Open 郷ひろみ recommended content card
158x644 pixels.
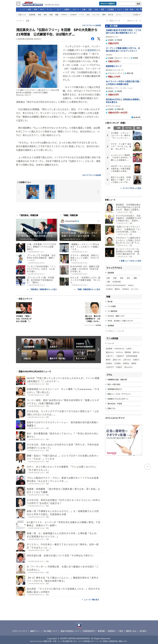pyautogui.click(x=93, y=312)
